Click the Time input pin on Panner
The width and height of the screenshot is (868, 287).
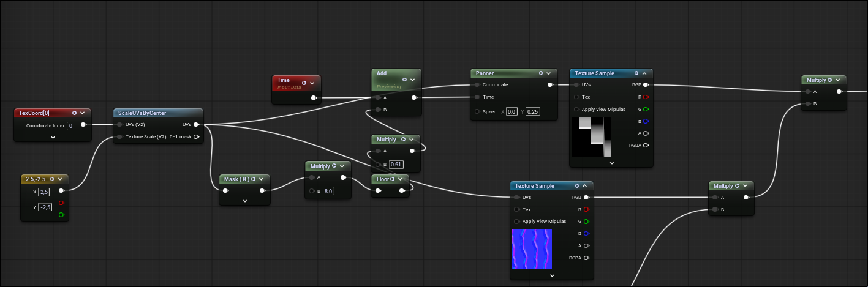coord(477,97)
